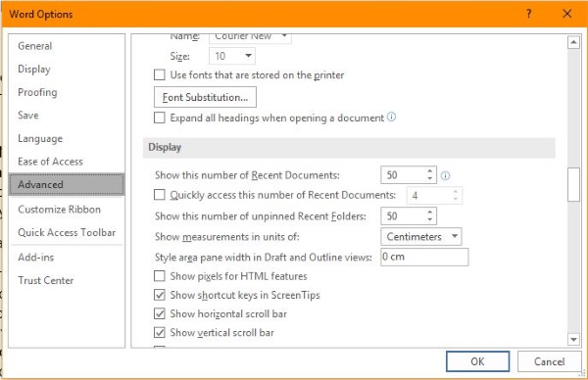
Task: Click the Cancel button
Action: coord(550,361)
